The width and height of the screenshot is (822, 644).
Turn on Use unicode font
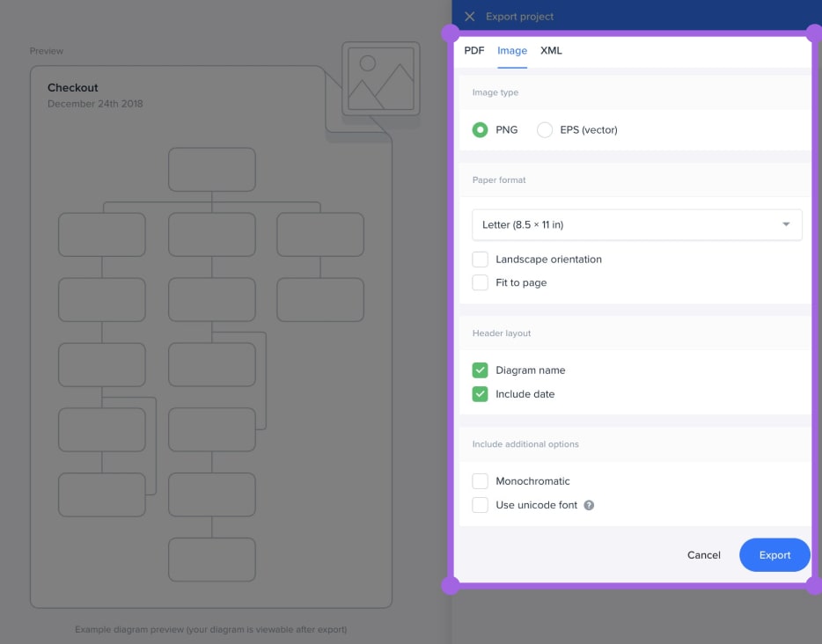[481, 505]
